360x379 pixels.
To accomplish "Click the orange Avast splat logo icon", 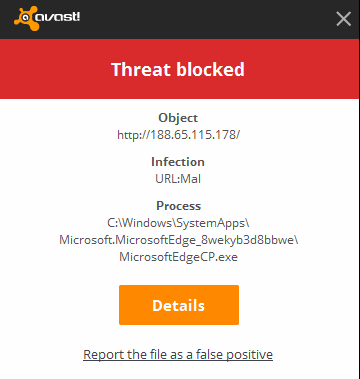I will click(26, 18).
